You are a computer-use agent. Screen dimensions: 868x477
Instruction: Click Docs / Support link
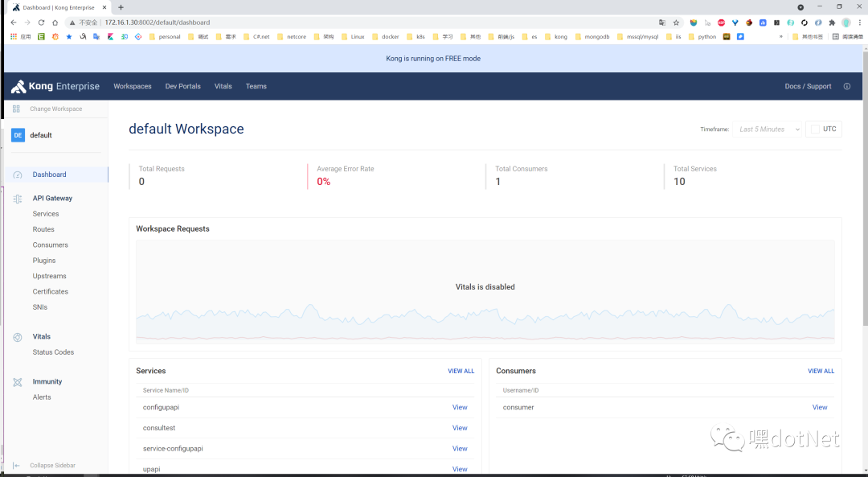pyautogui.click(x=809, y=86)
